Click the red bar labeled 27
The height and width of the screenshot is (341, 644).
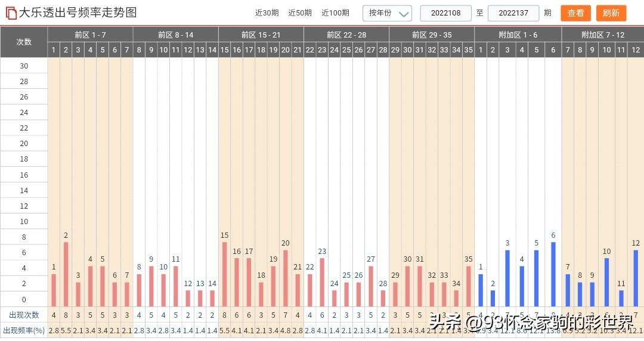[x=371, y=286]
